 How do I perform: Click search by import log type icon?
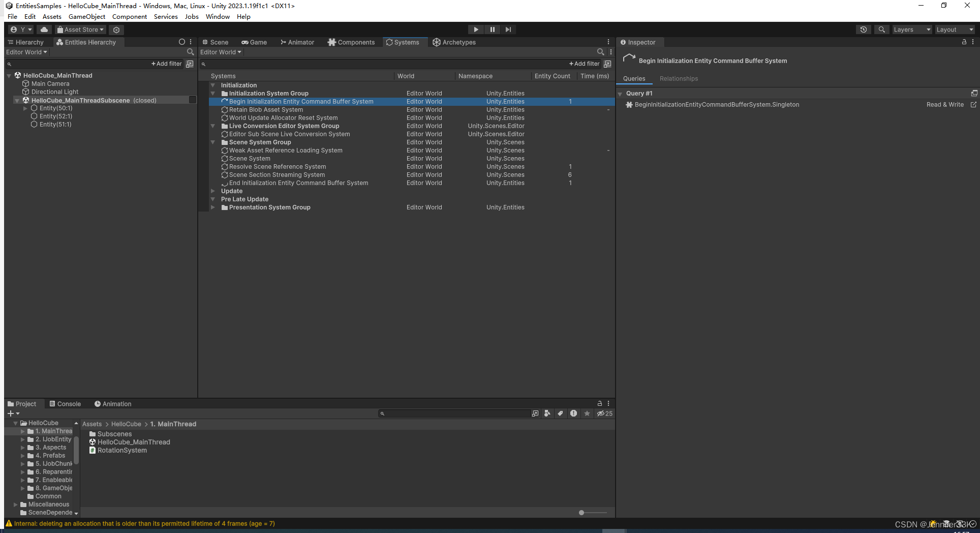[573, 413]
